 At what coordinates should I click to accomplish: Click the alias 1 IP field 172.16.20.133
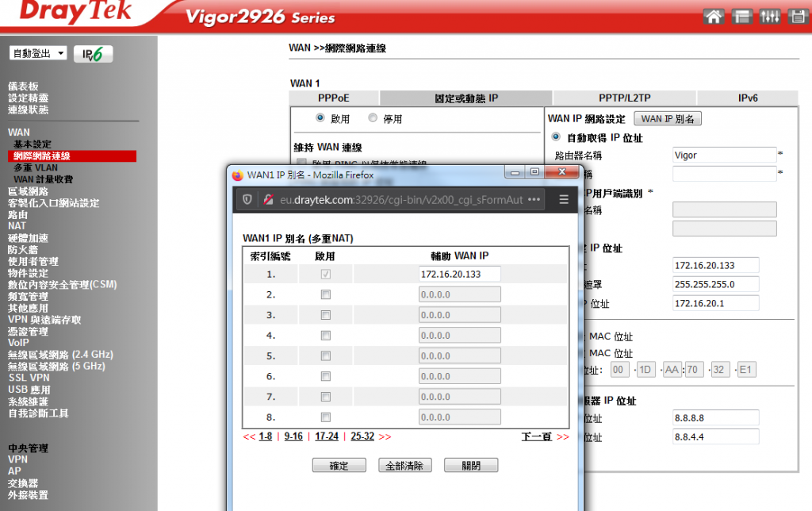[x=460, y=275]
